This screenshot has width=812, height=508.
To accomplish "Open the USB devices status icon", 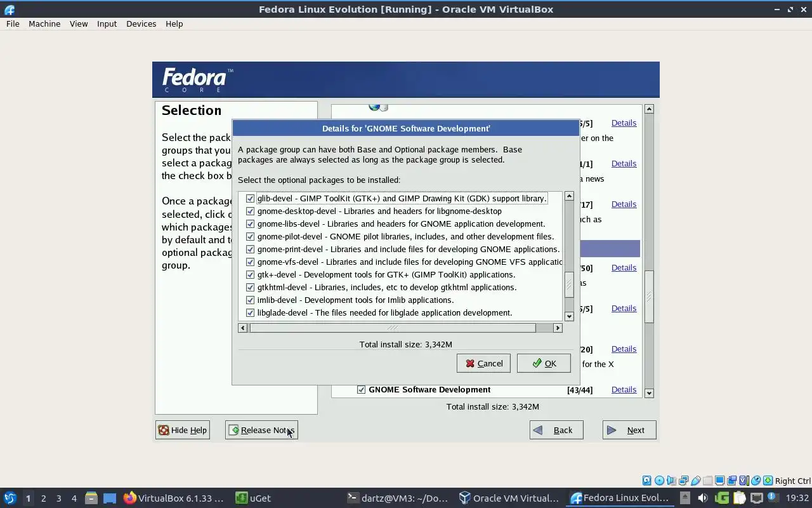I will [x=696, y=481].
